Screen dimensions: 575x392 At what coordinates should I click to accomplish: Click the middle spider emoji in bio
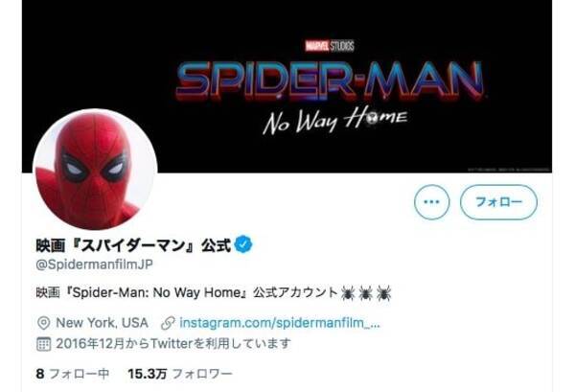tap(366, 293)
